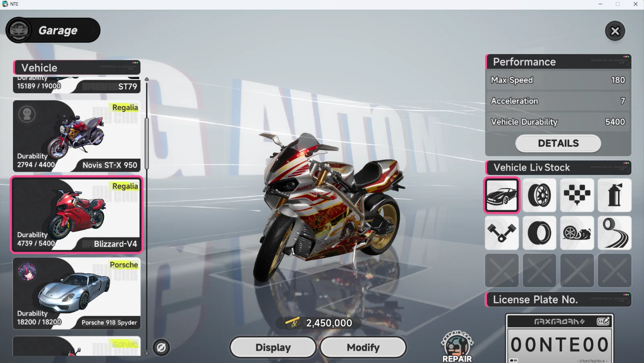Select the tire track trail icon

coord(615,233)
